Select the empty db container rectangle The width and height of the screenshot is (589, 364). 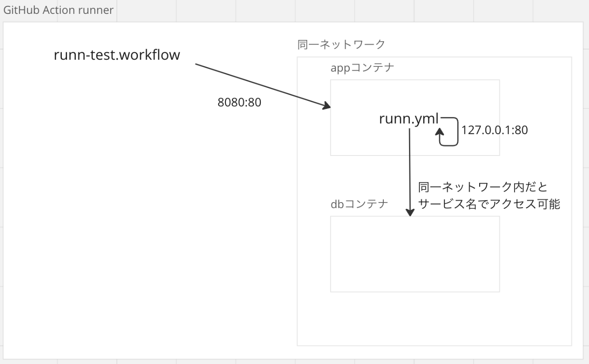pyautogui.click(x=415, y=254)
